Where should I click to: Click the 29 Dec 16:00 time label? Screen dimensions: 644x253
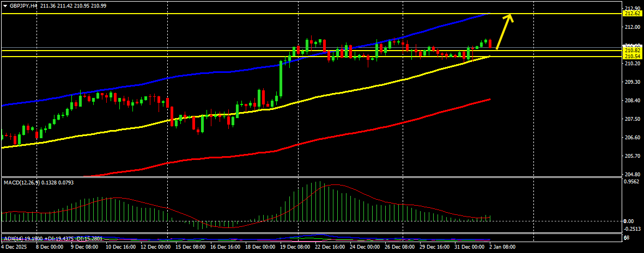coord(435,247)
